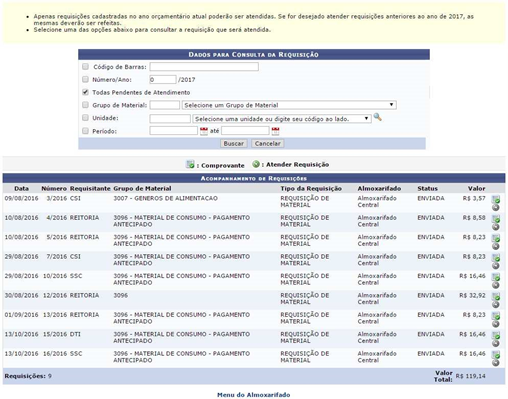Viewport: 508px width, 399px height.
Task: Click the Buscar button
Action: click(x=233, y=143)
